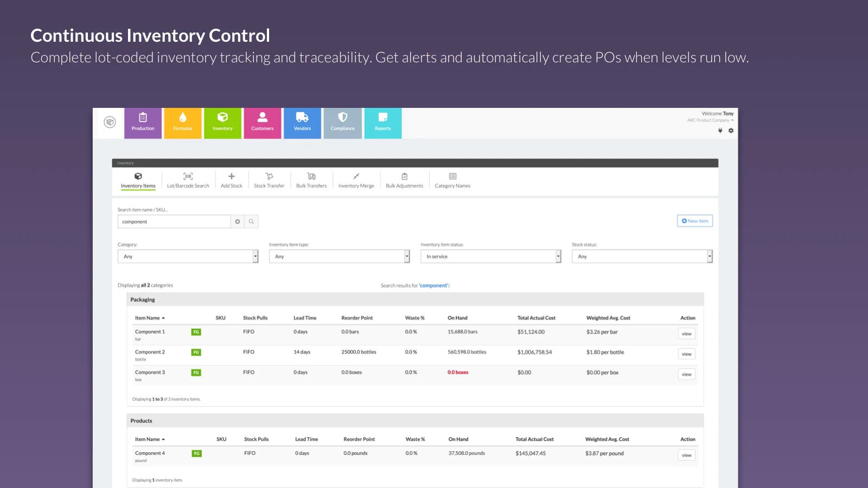The image size is (868, 488).
Task: Open Lot/Barcode Search tab
Action: [188, 181]
